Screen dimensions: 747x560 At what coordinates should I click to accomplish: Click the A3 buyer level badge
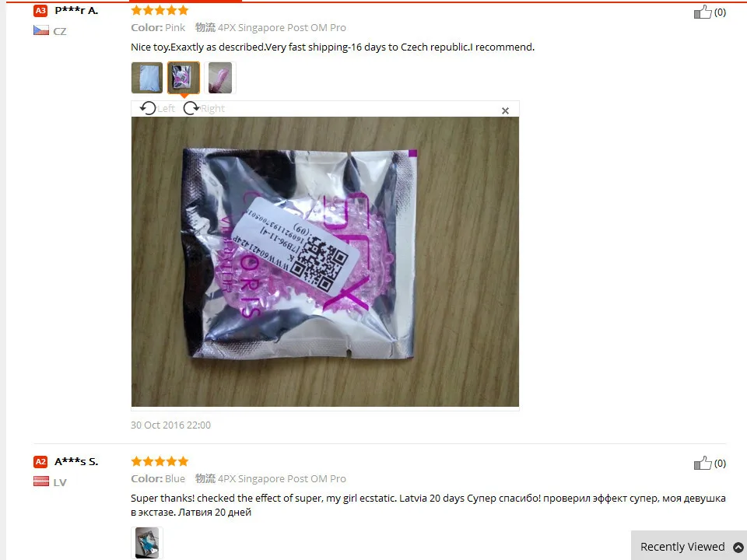click(40, 10)
